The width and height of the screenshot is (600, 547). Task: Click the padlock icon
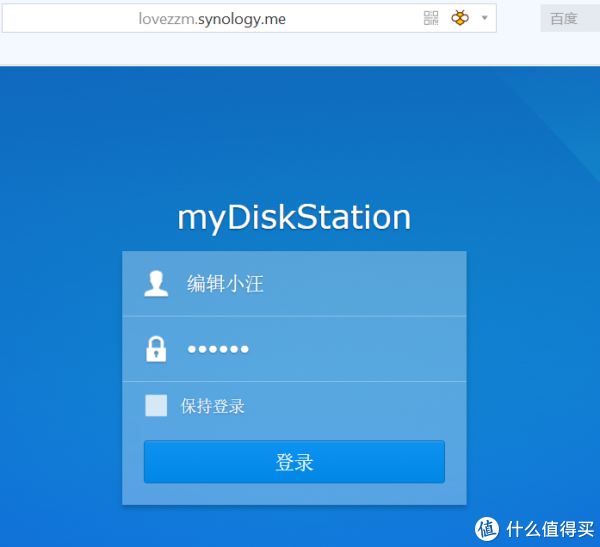coord(156,349)
